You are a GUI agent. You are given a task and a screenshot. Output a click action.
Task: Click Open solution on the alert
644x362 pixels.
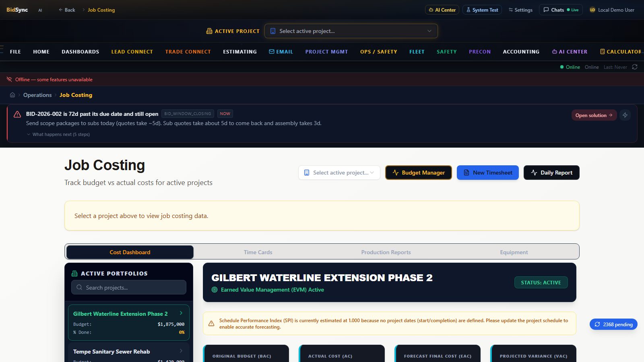[x=594, y=115]
